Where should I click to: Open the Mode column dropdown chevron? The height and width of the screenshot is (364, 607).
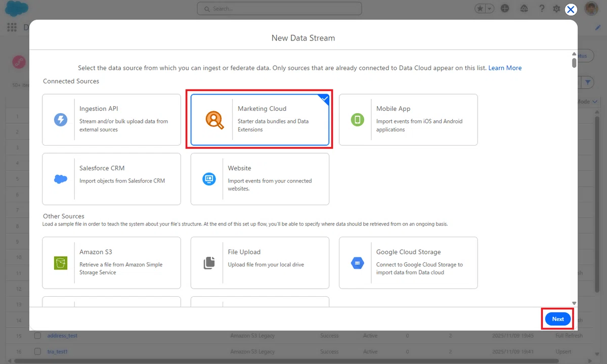[594, 102]
